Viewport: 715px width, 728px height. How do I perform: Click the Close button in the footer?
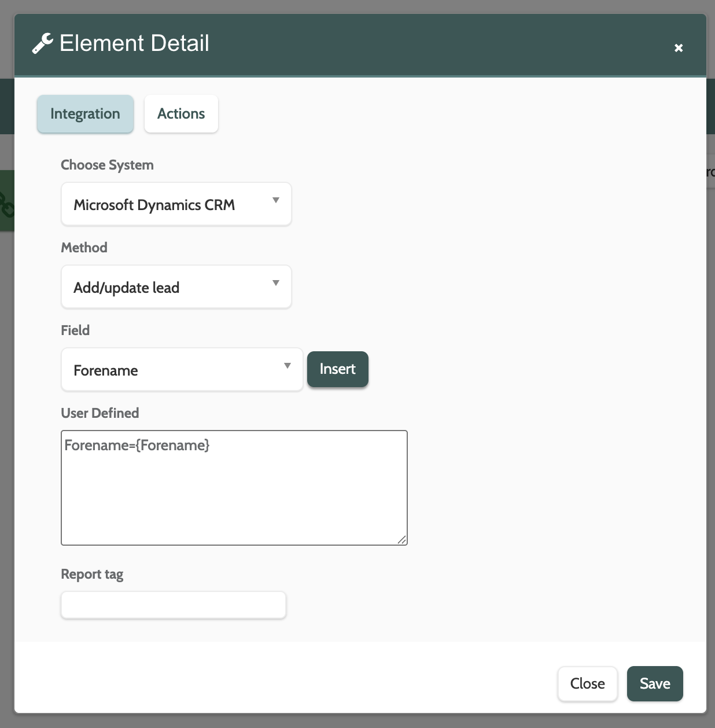pyautogui.click(x=587, y=683)
